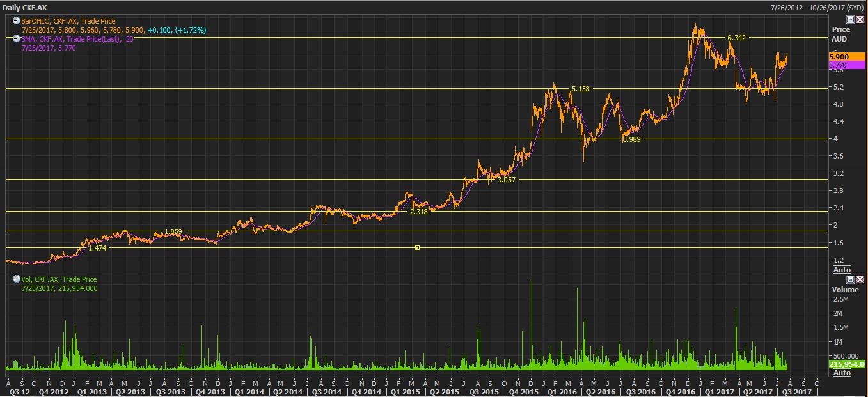Maximize the Volume panel with its restore icon

click(x=850, y=279)
